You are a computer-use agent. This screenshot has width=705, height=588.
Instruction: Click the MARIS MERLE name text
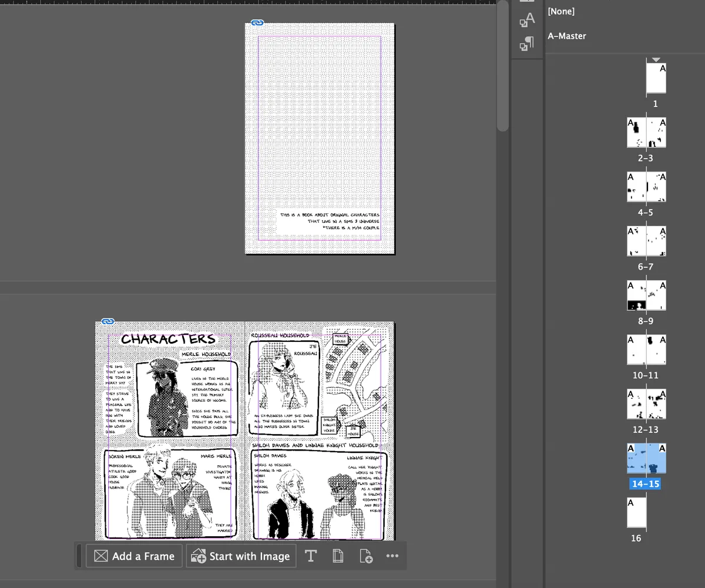(x=216, y=456)
